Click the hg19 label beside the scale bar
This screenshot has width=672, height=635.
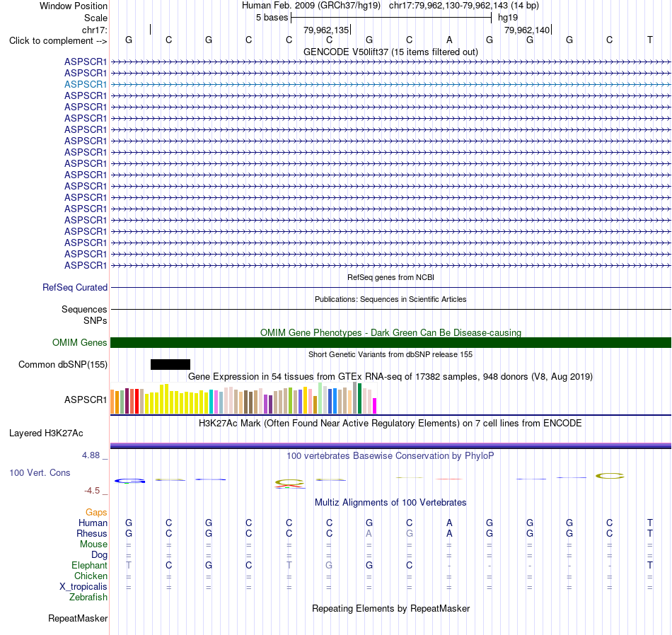[x=508, y=18]
